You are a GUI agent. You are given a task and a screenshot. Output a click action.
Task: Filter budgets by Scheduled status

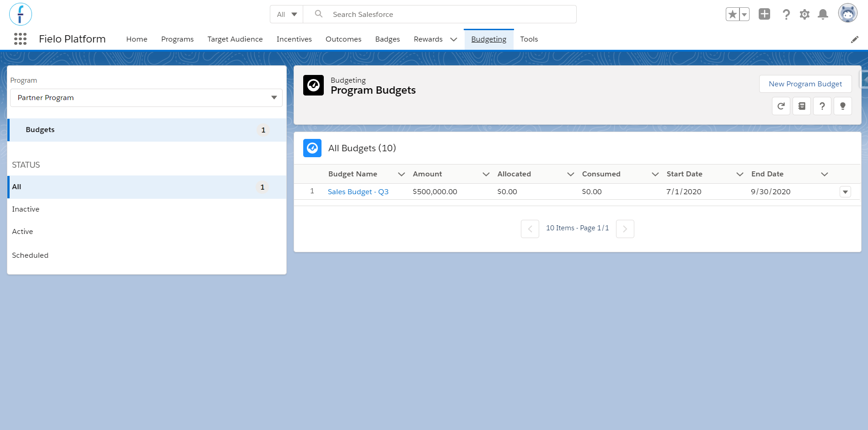[x=30, y=255]
